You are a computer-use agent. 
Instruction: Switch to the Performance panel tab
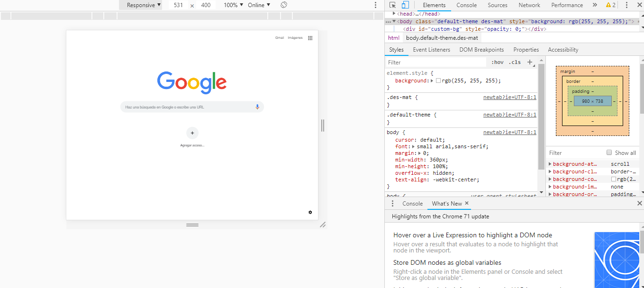[567, 5]
